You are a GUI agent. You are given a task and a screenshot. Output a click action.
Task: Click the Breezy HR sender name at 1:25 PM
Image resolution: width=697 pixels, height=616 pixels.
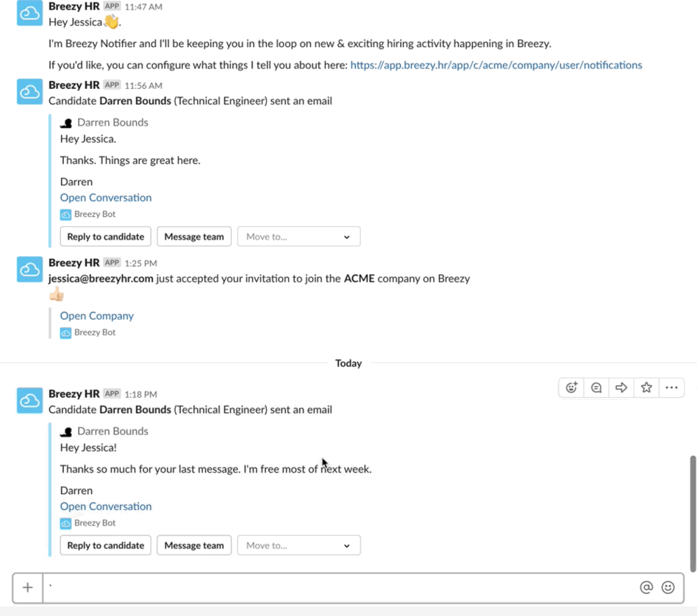pos(74,262)
